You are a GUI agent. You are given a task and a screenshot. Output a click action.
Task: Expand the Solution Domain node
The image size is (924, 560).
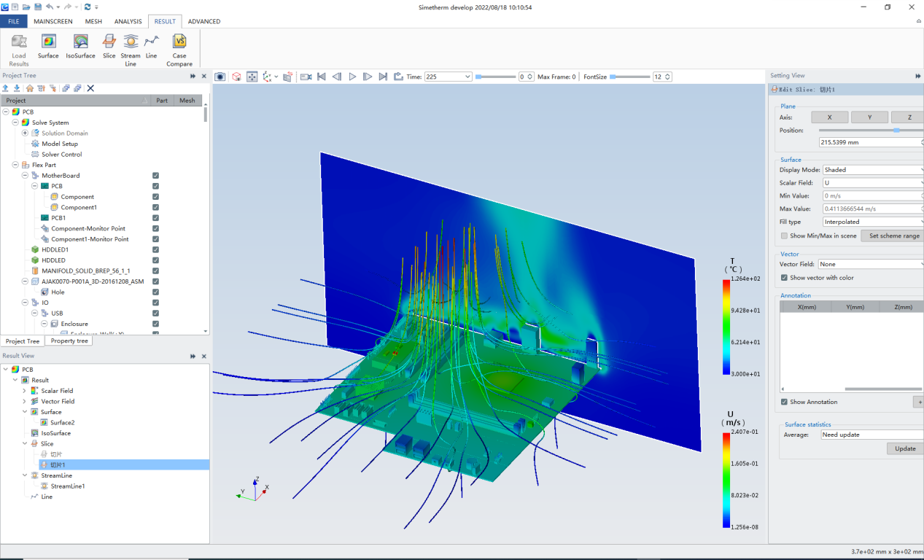[x=25, y=133]
